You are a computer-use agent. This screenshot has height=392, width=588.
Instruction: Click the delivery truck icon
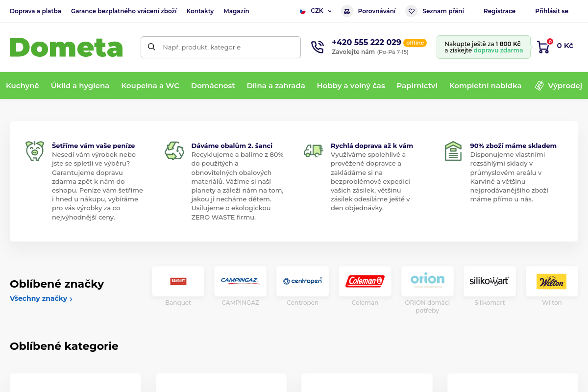(x=314, y=150)
